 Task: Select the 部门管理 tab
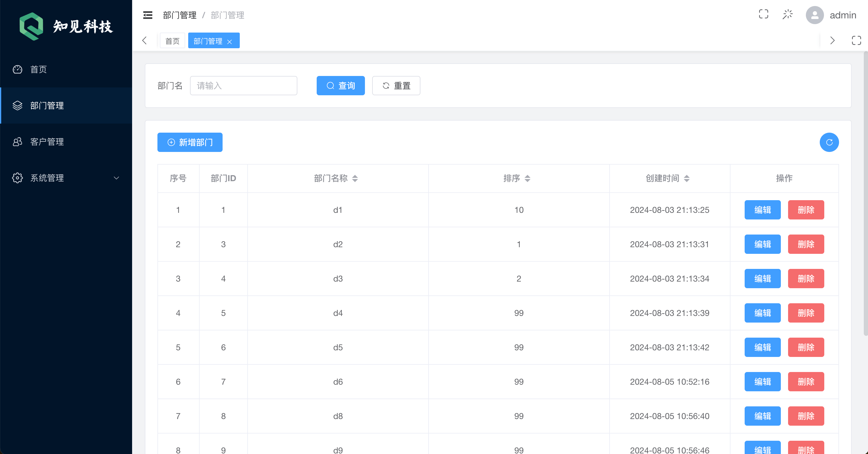208,41
